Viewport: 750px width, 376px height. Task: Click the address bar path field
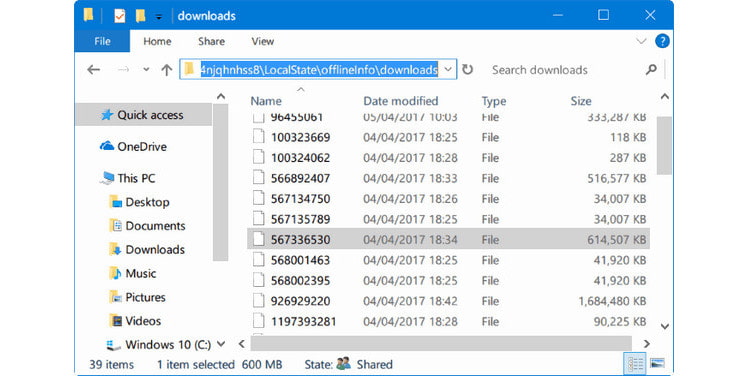click(319, 70)
